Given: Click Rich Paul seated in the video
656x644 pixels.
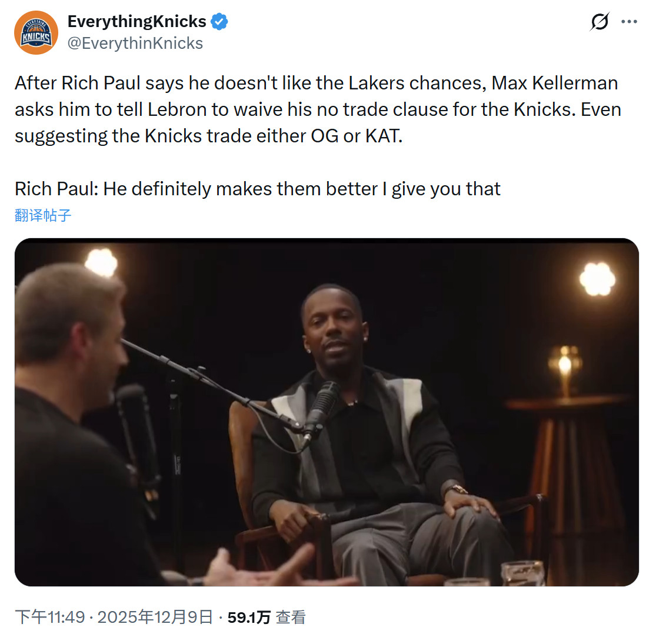Looking at the screenshot, I should point(368,435).
